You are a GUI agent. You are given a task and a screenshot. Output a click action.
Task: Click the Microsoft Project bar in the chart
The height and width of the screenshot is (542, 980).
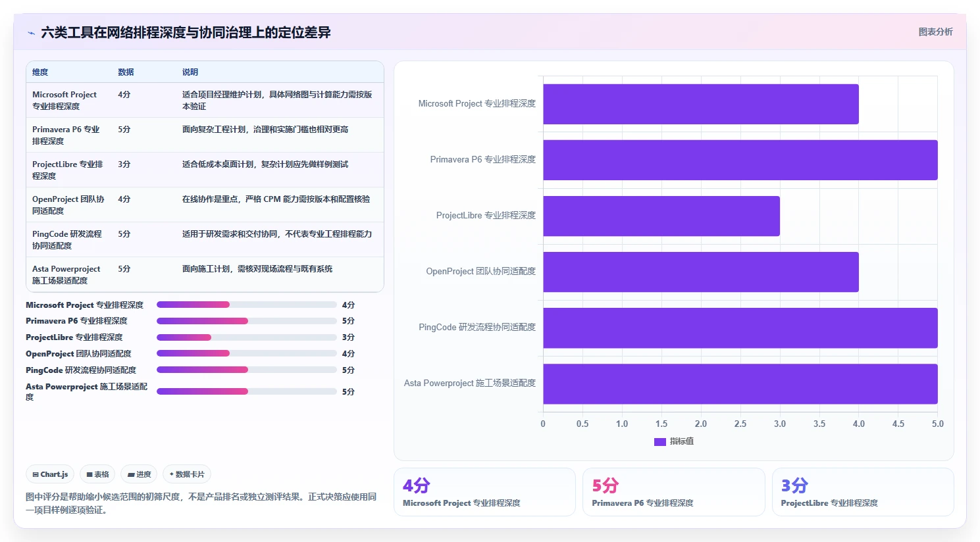(701, 104)
